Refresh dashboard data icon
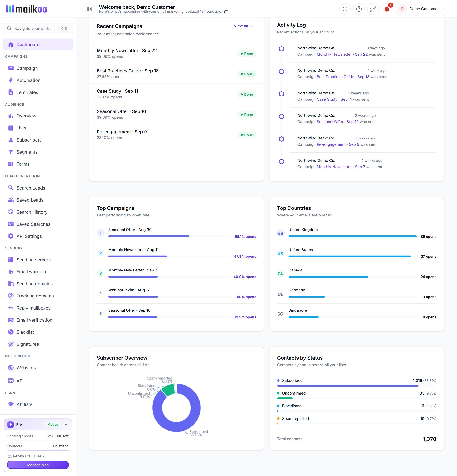457x476 pixels. pyautogui.click(x=226, y=12)
